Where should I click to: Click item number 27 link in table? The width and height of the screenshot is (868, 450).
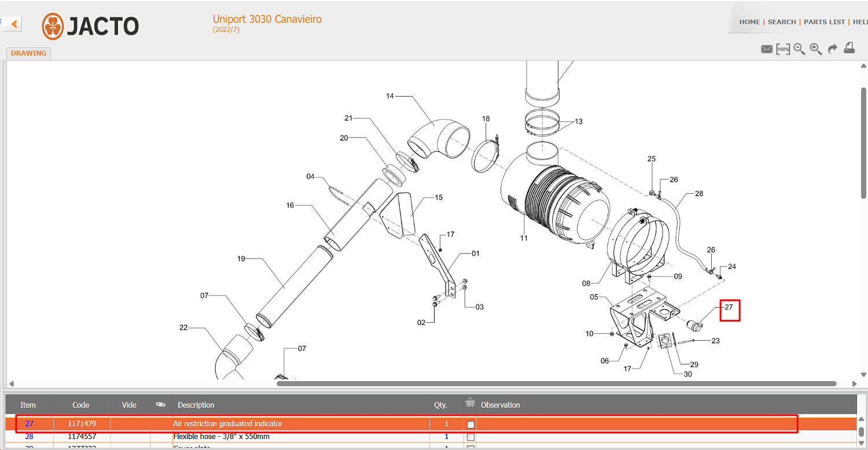[29, 424]
